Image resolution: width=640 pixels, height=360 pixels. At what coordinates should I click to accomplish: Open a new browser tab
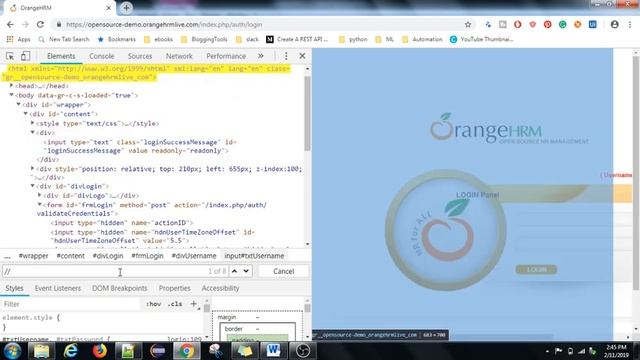pyautogui.click(x=126, y=8)
